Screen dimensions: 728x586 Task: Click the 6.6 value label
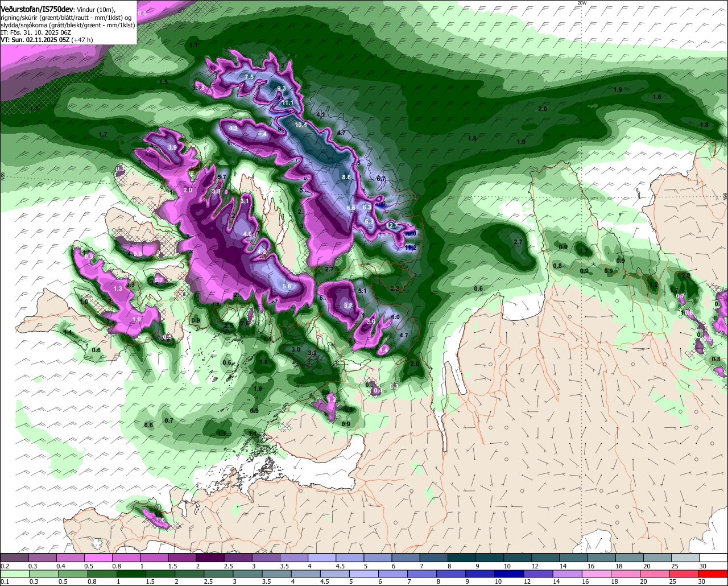pos(351,208)
